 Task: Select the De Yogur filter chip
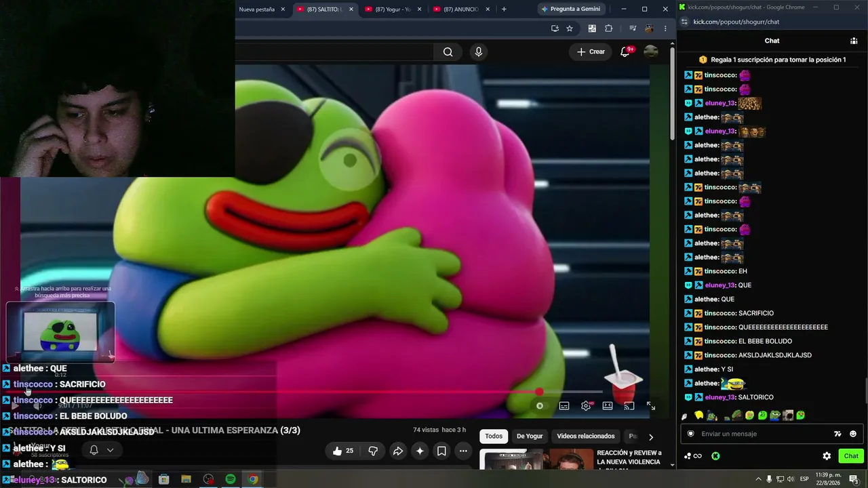[x=530, y=436]
